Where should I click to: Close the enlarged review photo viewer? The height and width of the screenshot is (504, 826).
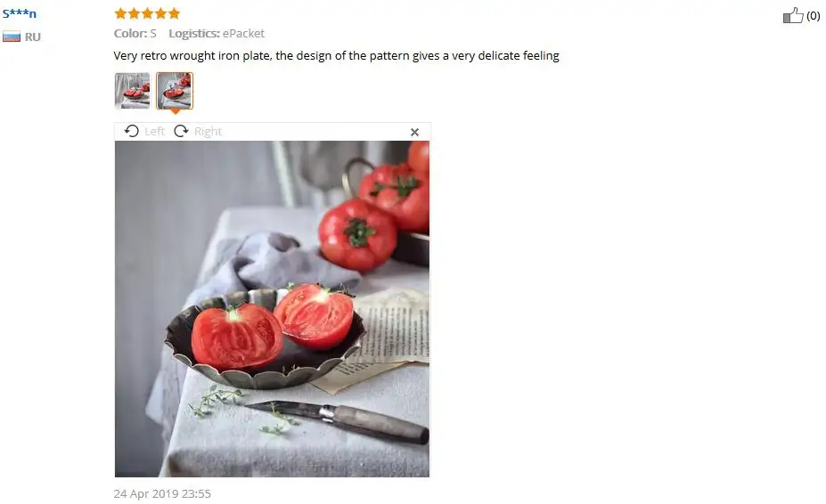[414, 132]
